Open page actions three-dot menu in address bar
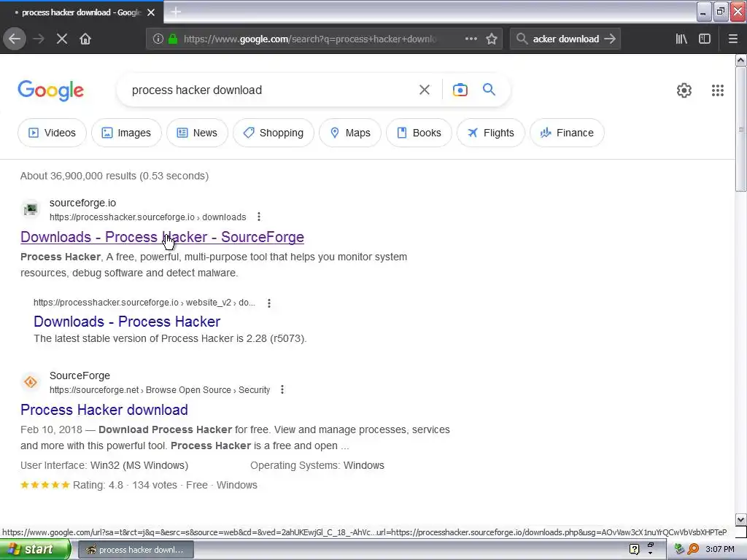The height and width of the screenshot is (560, 747). [x=471, y=39]
